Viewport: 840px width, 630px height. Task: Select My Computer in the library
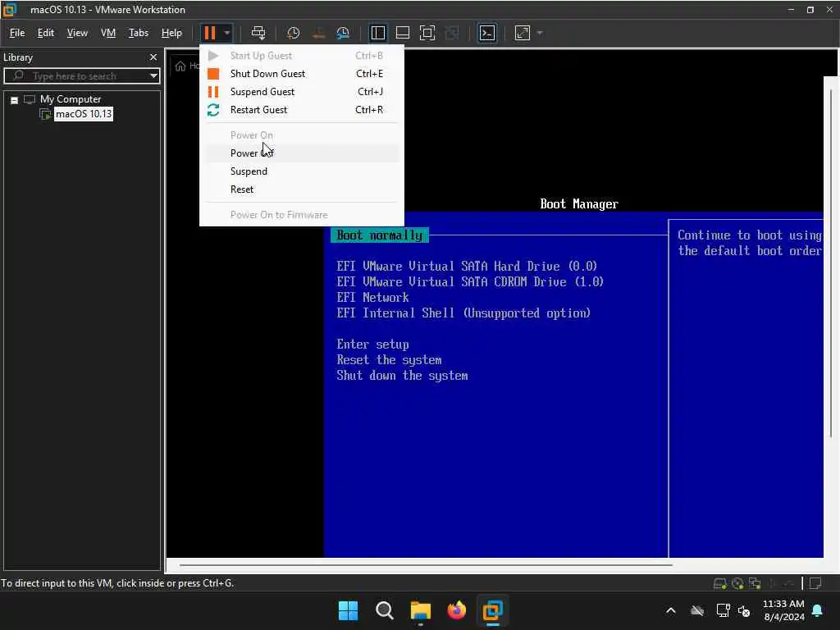pyautogui.click(x=71, y=99)
